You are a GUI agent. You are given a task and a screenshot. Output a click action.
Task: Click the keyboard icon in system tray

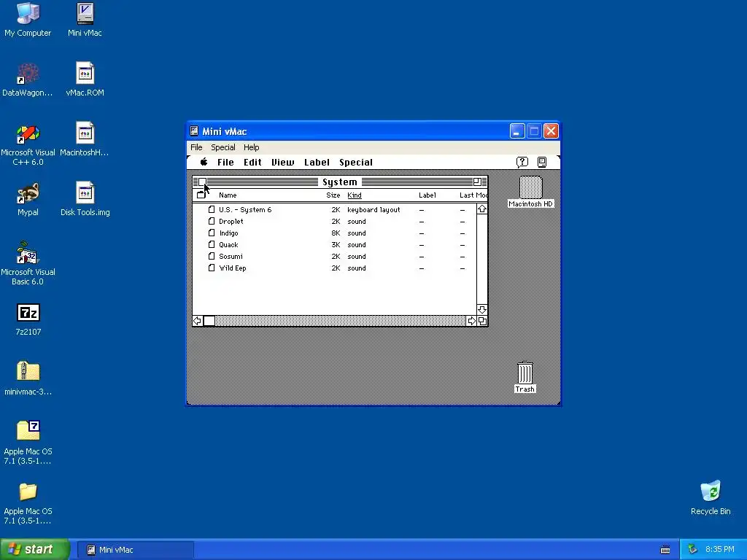665,550
